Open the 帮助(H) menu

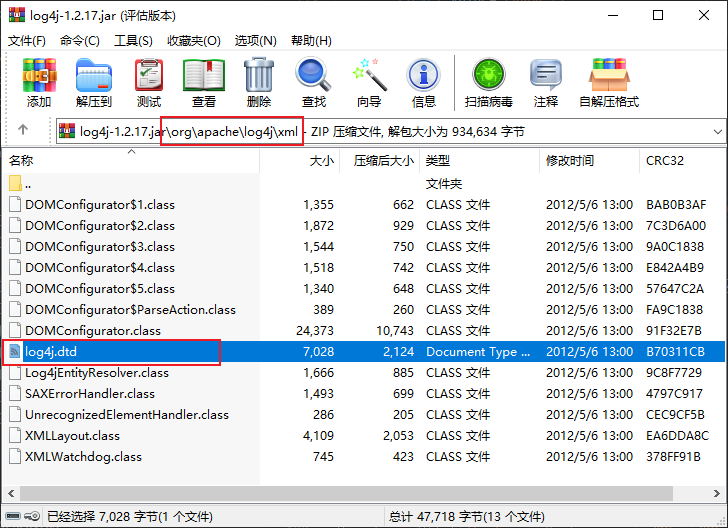pos(312,41)
